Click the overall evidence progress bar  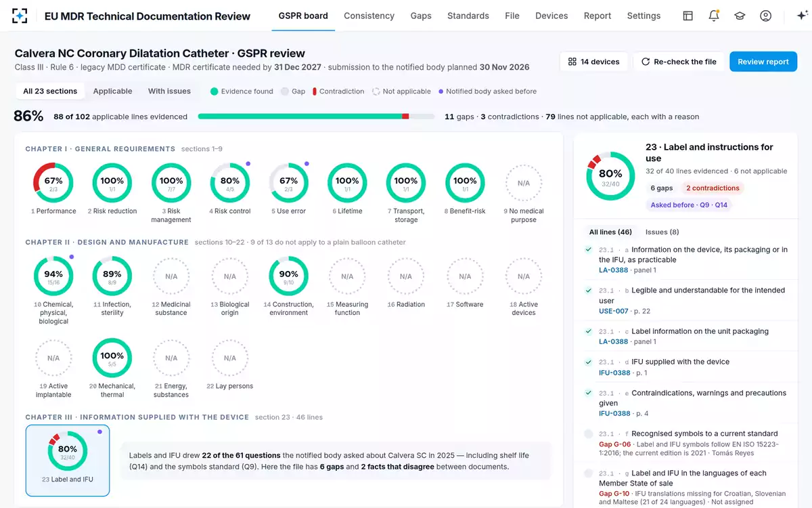[x=316, y=117]
